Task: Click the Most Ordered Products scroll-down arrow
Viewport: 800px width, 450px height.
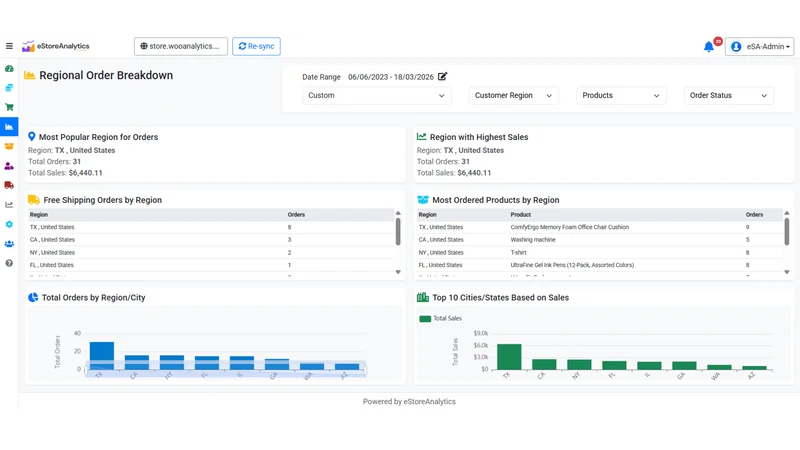Action: [787, 272]
